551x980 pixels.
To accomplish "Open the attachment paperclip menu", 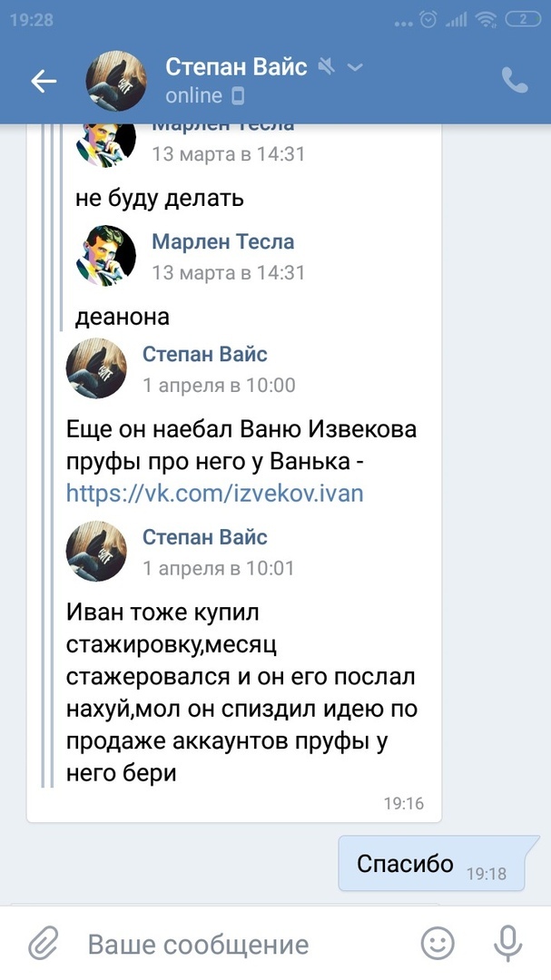I will [43, 944].
